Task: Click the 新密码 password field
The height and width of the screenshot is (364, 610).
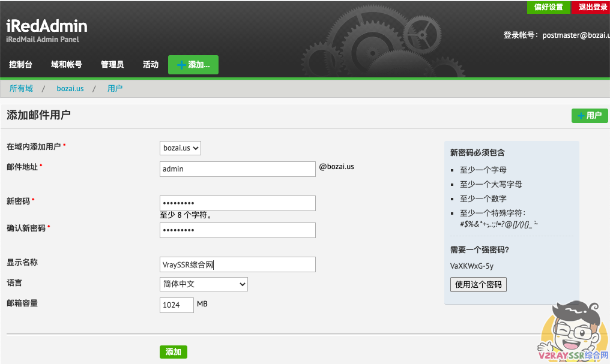Action: coord(237,203)
